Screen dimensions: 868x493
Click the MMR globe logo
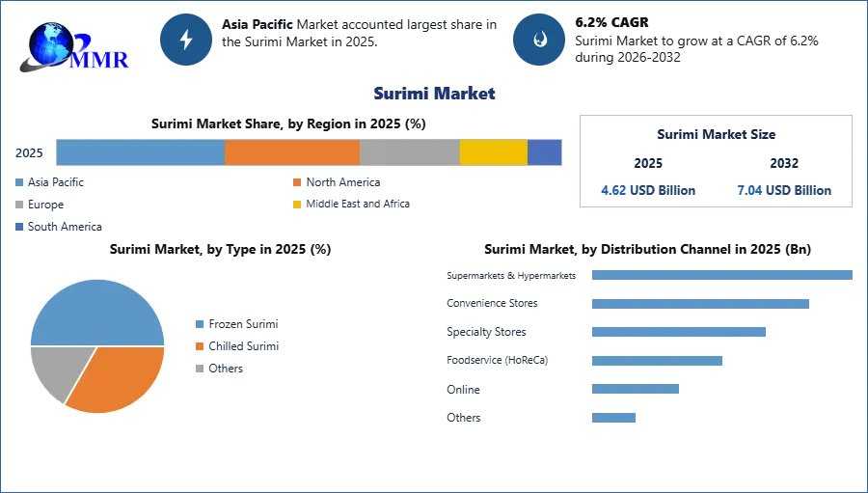coord(74,47)
